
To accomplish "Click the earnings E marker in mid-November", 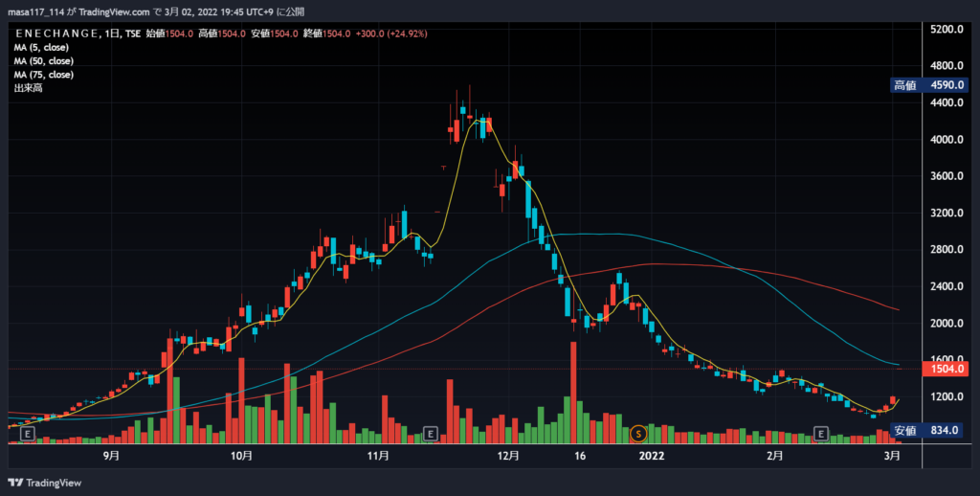I will click(430, 433).
